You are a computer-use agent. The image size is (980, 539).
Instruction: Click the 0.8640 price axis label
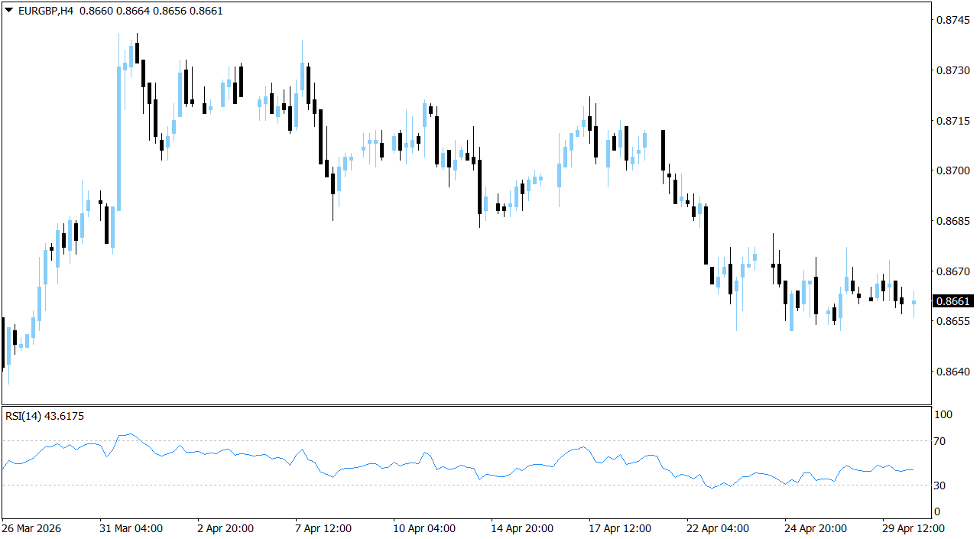(951, 370)
